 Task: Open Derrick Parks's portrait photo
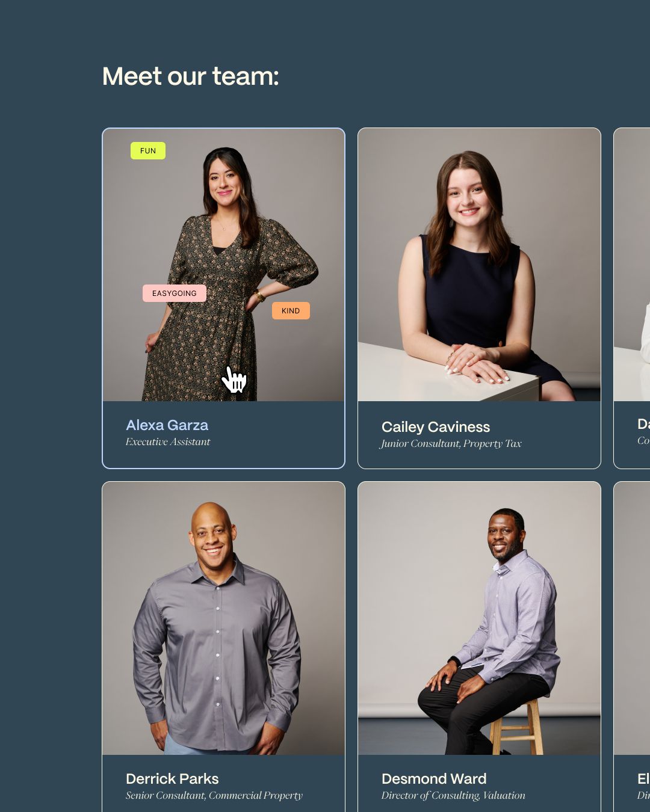tap(224, 618)
